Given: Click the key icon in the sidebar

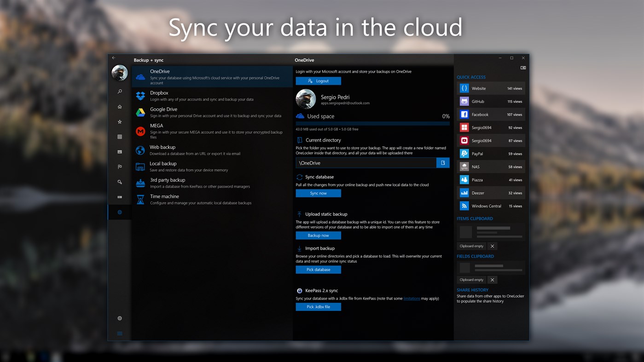Looking at the screenshot, I should [x=120, y=182].
